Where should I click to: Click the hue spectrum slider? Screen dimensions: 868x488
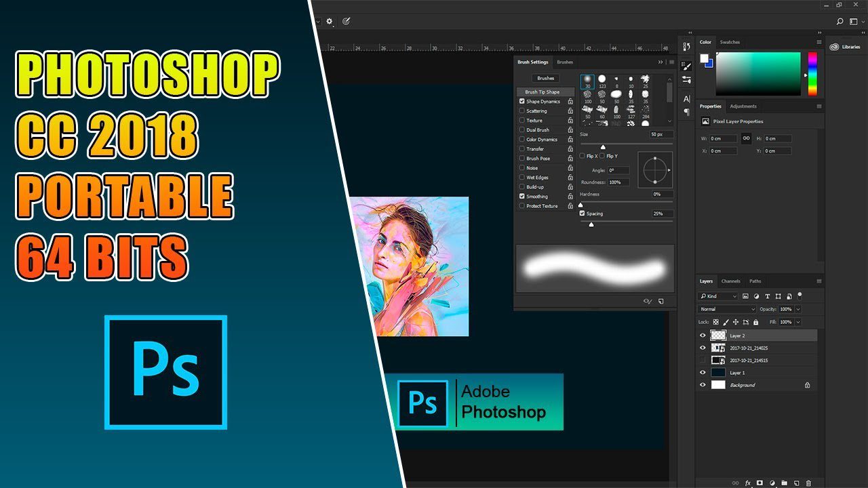812,74
